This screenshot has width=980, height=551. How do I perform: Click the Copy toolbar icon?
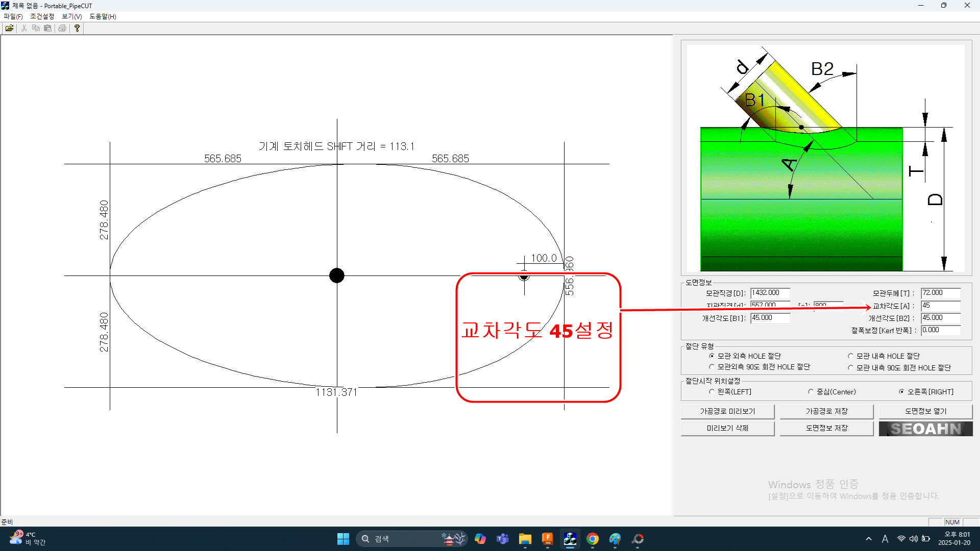pos(36,28)
